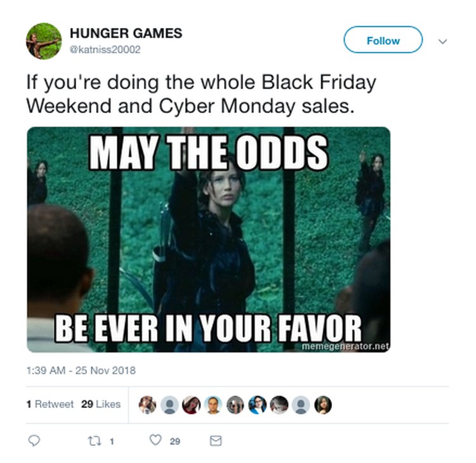Image resolution: width=476 pixels, height=463 pixels.
Task: Click the like count number 29
Action: pyautogui.click(x=175, y=441)
